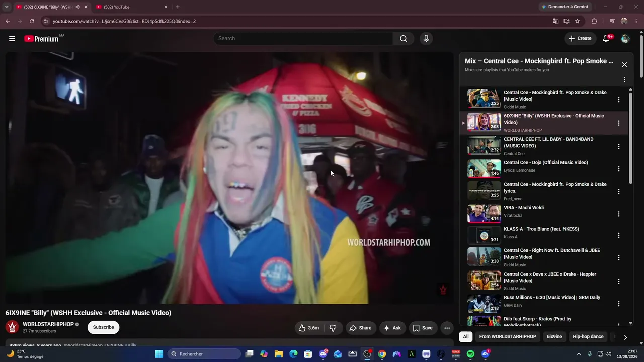The image size is (644, 362).
Task: Click Demander à Gemini button
Action: tap(564, 7)
